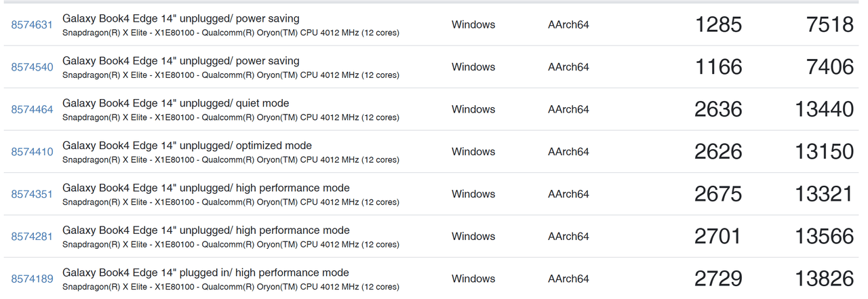Image resolution: width=868 pixels, height=299 pixels.
Task: Open result link 8574410
Action: [32, 152]
